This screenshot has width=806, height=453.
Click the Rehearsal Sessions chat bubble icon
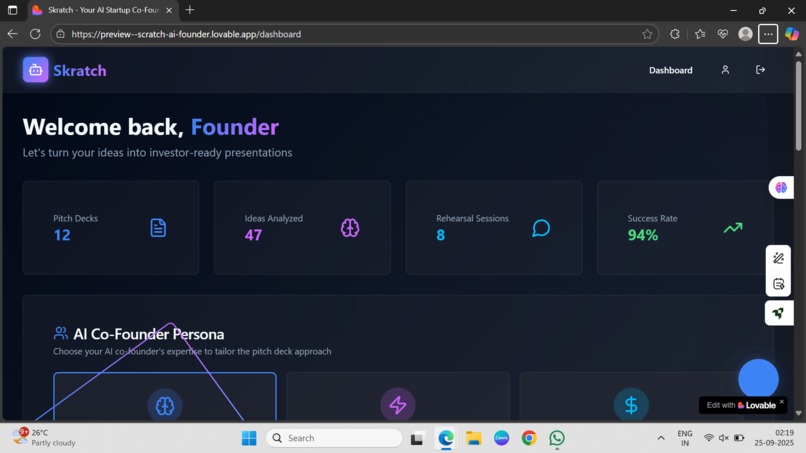point(541,228)
